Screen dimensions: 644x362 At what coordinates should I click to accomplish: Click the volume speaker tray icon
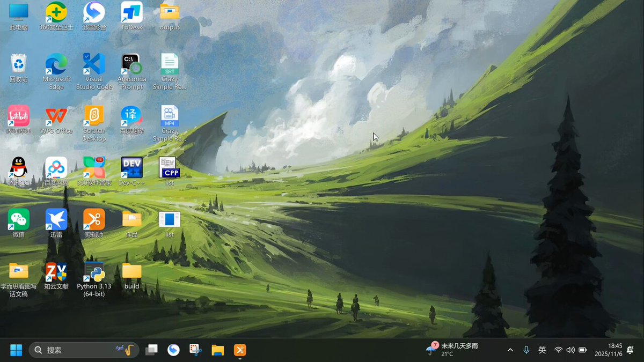coord(570,350)
